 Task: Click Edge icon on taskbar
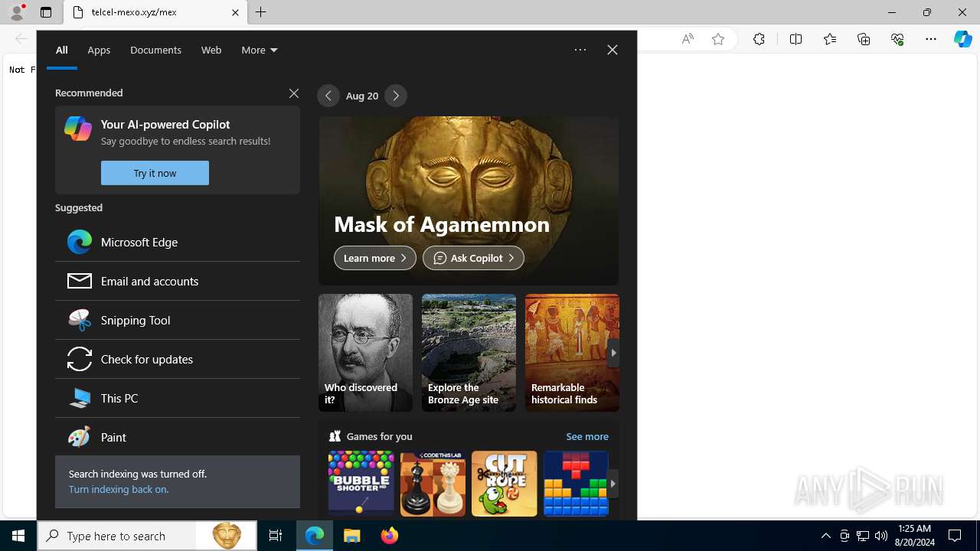click(x=315, y=536)
